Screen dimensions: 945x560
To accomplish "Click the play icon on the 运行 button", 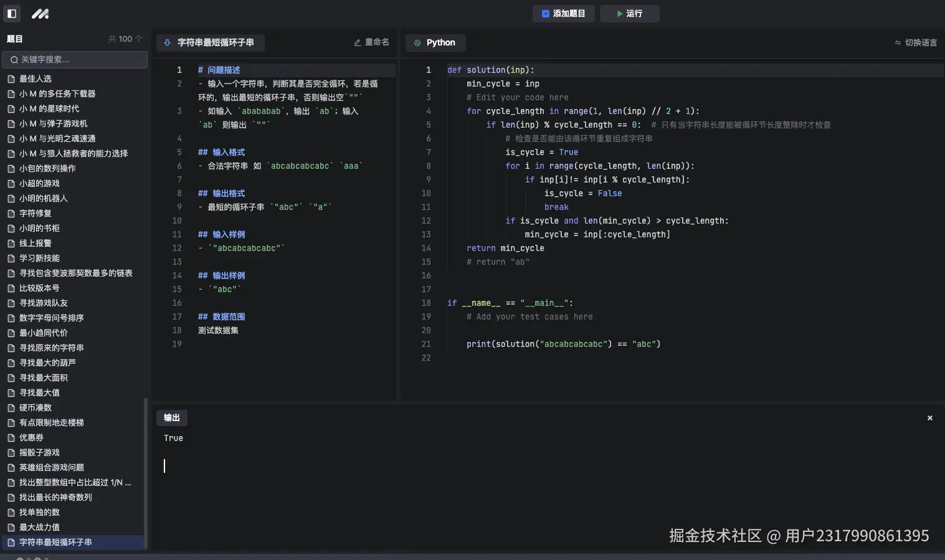I will 619,13.
